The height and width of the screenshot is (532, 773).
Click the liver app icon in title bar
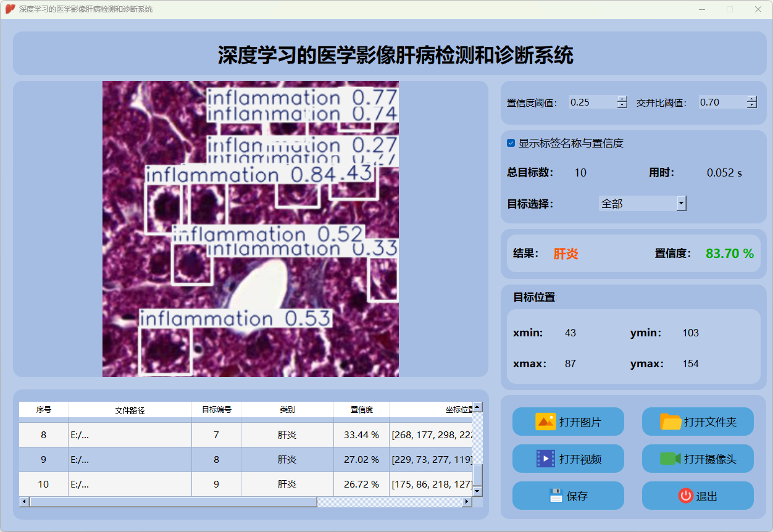pos(10,9)
